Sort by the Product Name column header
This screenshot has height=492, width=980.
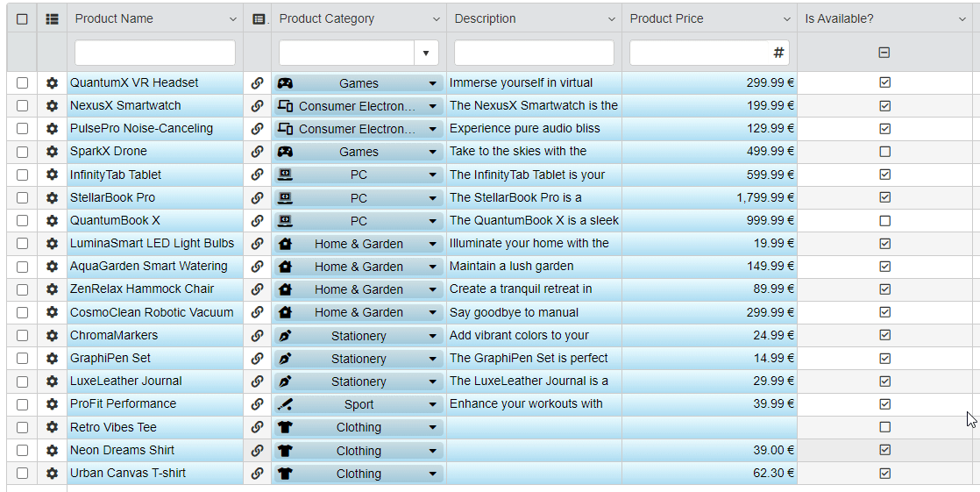tap(114, 18)
